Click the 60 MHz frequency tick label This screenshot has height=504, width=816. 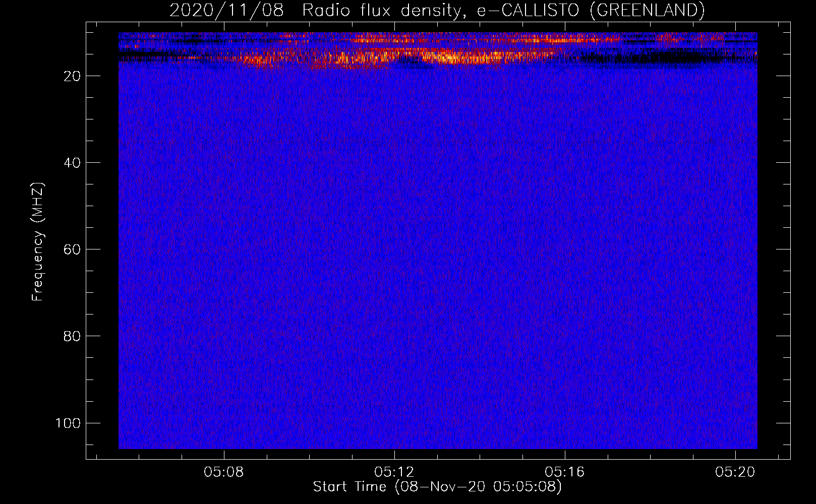[72, 249]
